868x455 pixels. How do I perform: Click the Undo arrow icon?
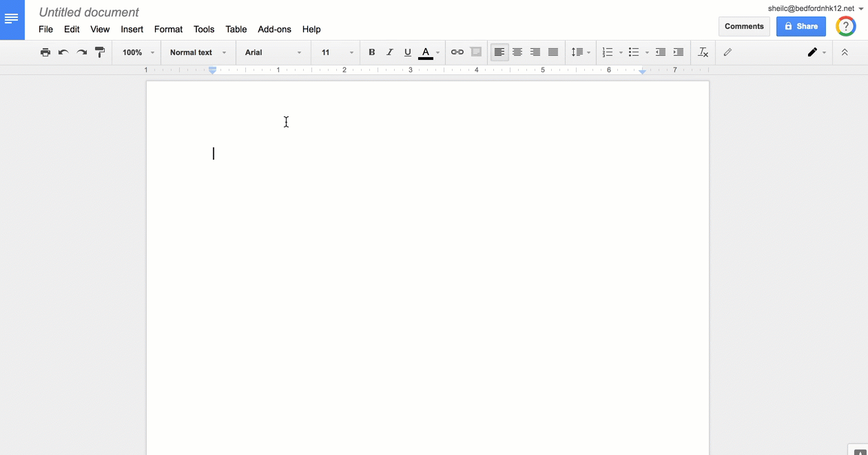(63, 52)
